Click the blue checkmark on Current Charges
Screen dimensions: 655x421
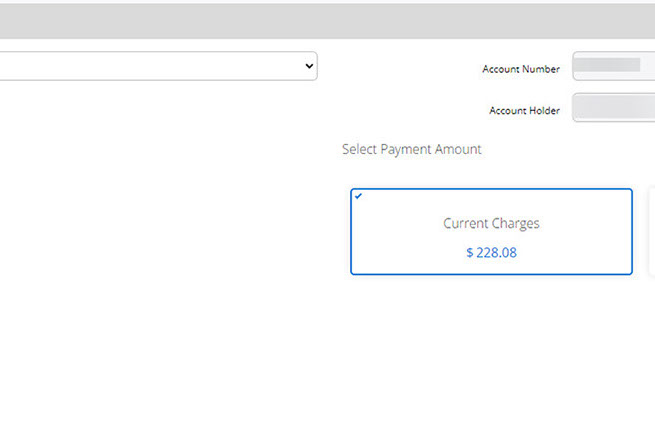tap(359, 196)
